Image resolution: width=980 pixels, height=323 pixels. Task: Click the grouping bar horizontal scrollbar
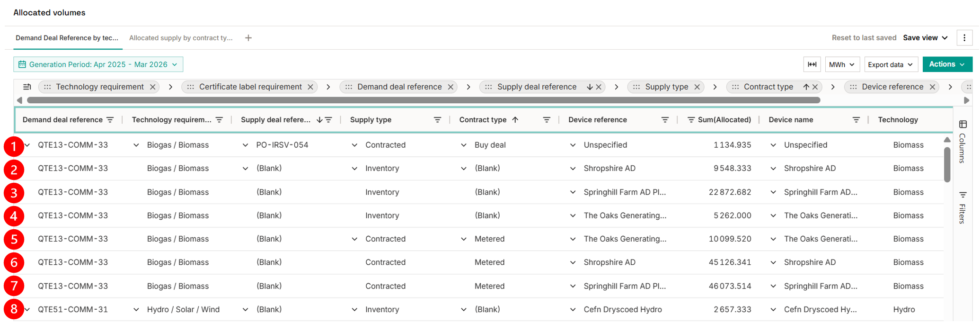pyautogui.click(x=424, y=100)
